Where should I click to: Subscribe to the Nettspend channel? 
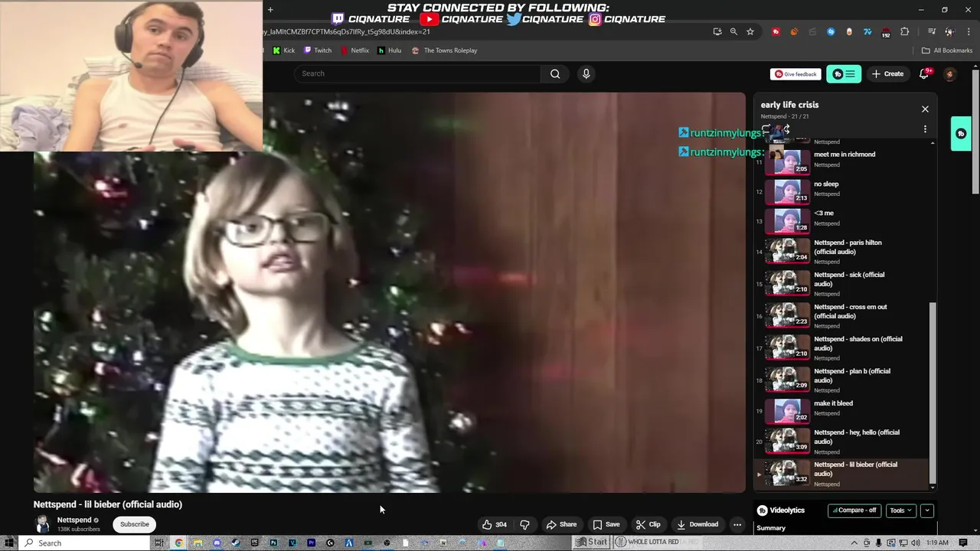click(x=134, y=524)
